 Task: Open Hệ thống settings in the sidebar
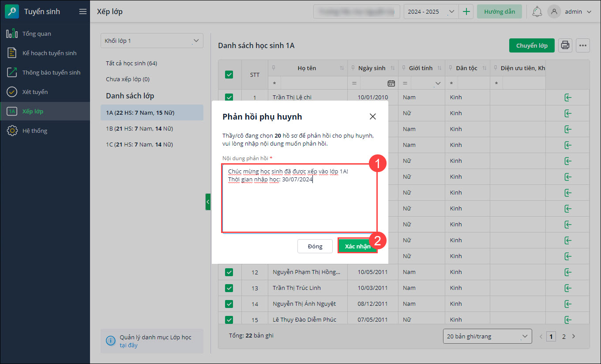point(45,131)
